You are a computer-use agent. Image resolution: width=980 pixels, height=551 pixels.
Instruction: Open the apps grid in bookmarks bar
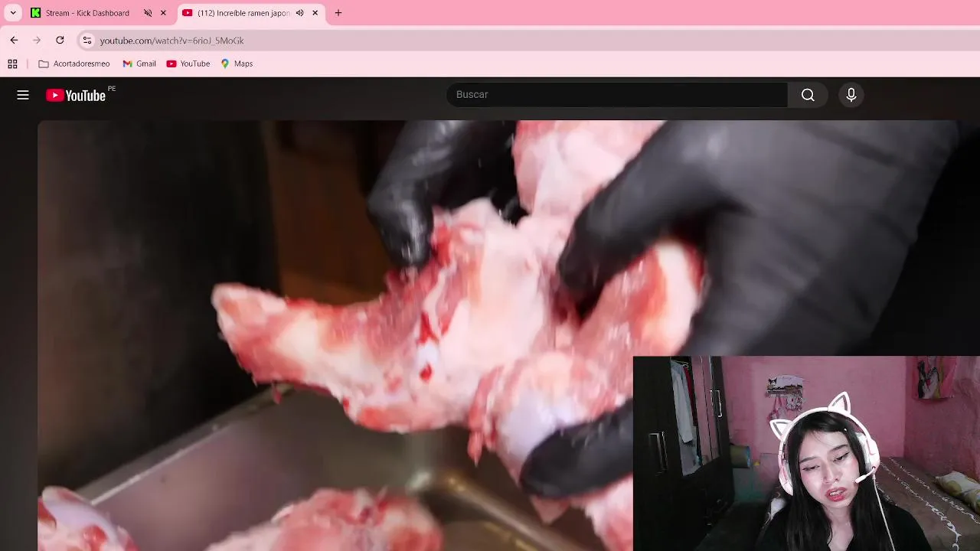coord(12,64)
